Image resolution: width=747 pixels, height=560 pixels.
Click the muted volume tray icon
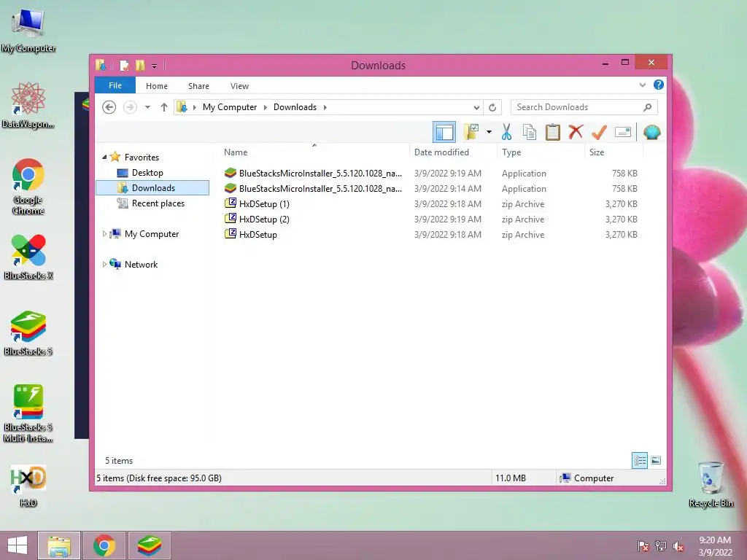tap(678, 546)
